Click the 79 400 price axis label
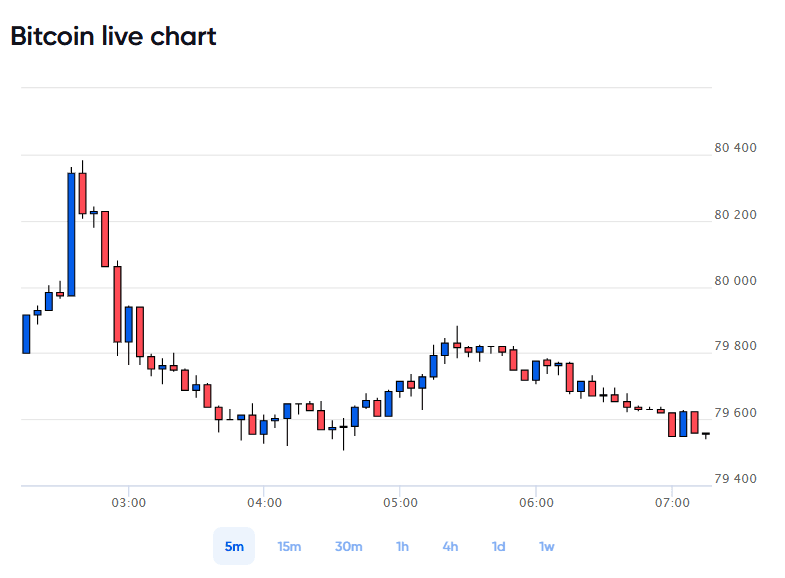Viewport: 785px width, 578px height. click(x=735, y=478)
